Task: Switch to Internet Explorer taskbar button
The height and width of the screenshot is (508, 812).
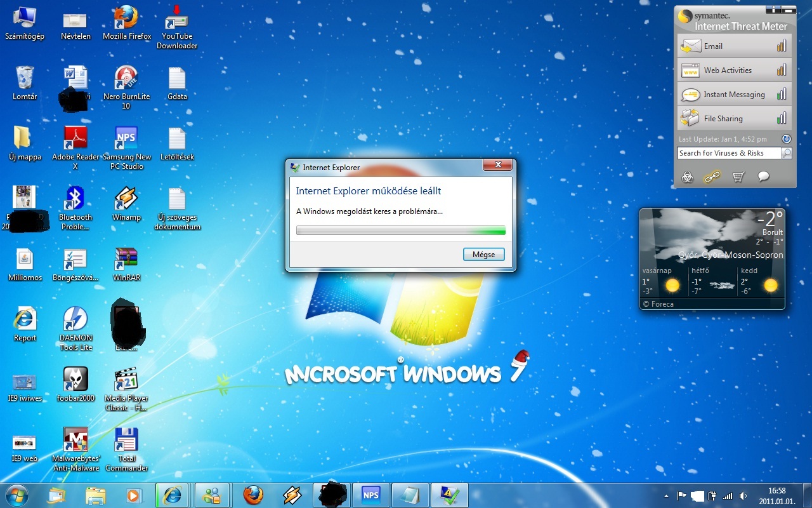Action: click(173, 495)
